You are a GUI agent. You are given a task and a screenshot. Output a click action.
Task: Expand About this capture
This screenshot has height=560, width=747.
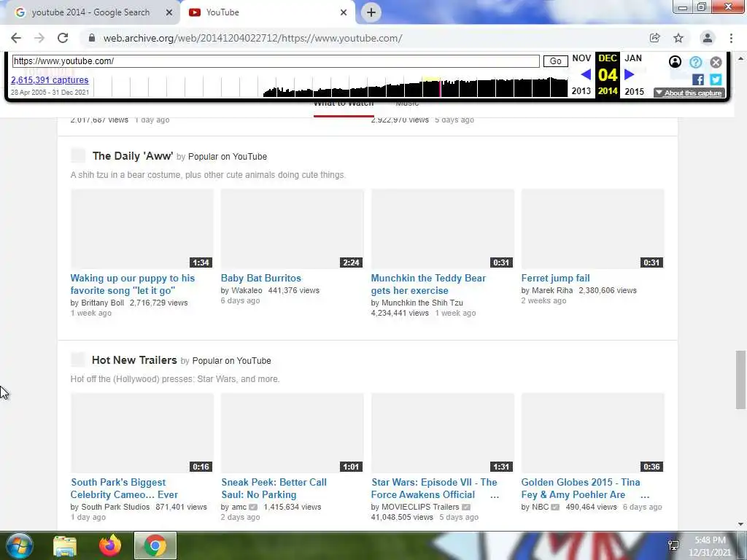click(x=689, y=93)
